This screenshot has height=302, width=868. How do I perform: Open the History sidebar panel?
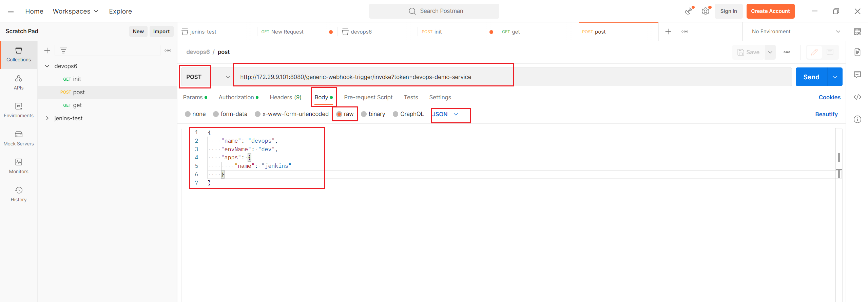coord(19,195)
